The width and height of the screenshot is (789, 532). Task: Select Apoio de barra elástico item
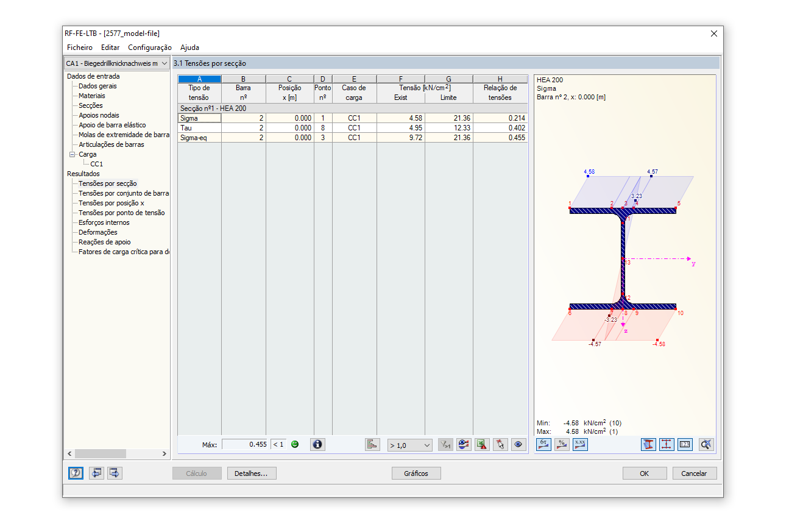(112, 125)
